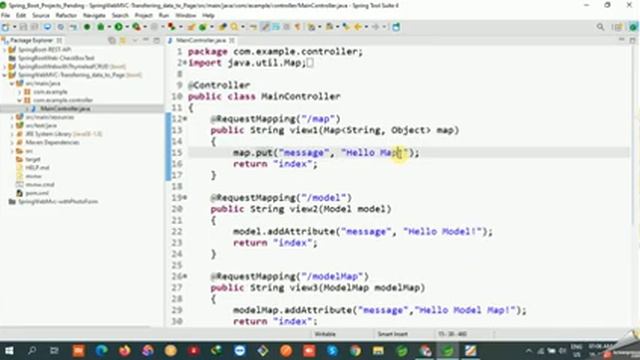The height and width of the screenshot is (360, 640).
Task: Open the Package Explorer View Menu dropdown
Action: pyautogui.click(x=135, y=40)
